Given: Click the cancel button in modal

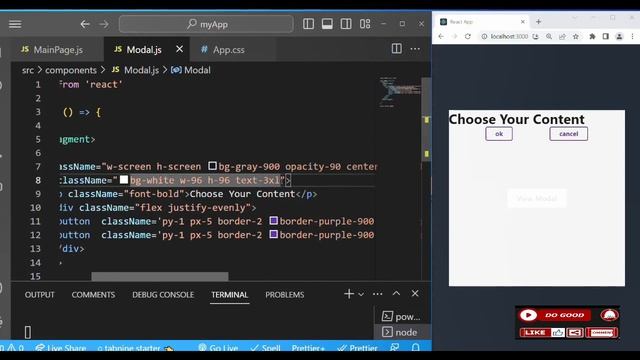Looking at the screenshot, I should click(x=569, y=134).
